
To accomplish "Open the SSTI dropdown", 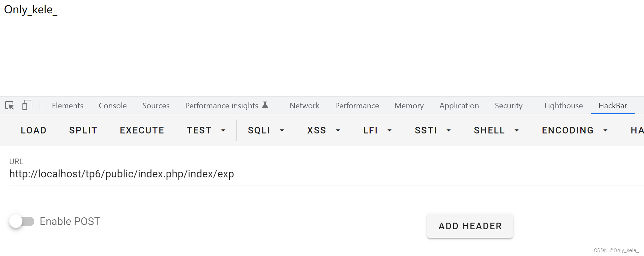I will coord(449,130).
